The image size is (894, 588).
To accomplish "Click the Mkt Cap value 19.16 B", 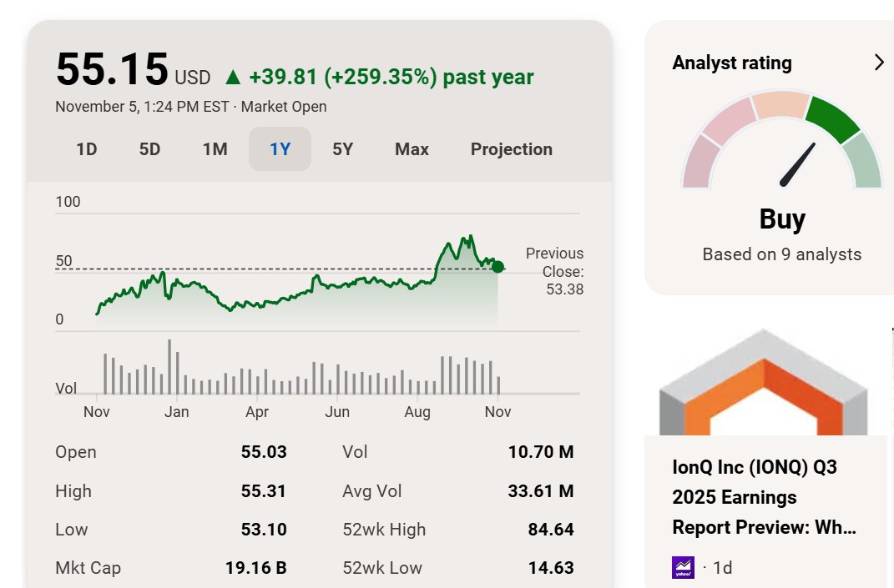I will (256, 567).
